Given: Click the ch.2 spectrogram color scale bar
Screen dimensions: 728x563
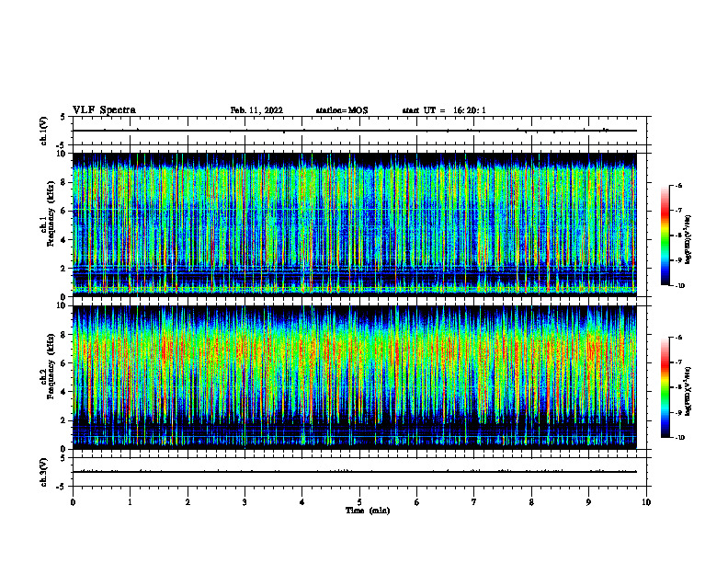Looking at the screenshot, I should (665, 387).
